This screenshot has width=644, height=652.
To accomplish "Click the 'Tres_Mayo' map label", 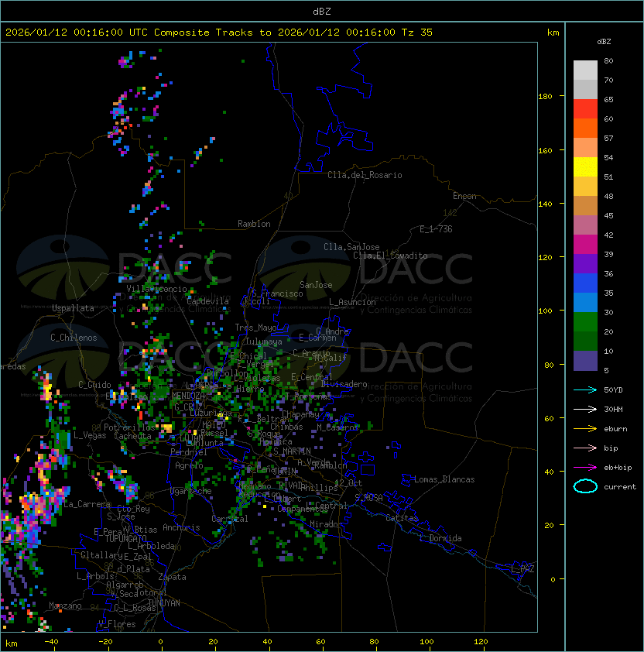I will coord(255,328).
